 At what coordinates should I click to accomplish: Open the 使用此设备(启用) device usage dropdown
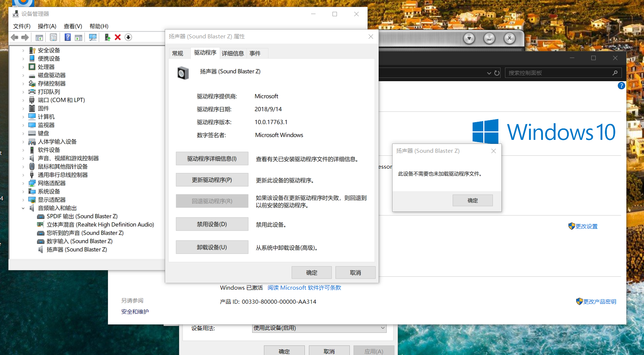click(x=319, y=328)
